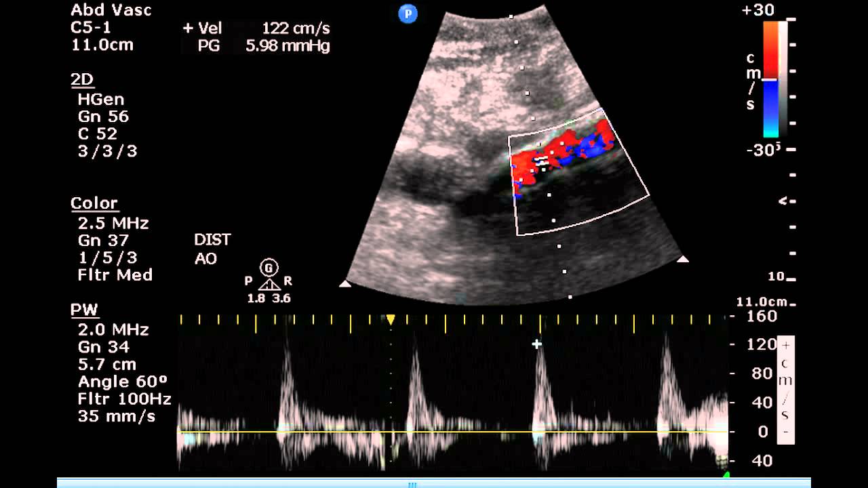868x488 pixels.
Task: Click the "DIST" annotation label
Action: pos(212,240)
